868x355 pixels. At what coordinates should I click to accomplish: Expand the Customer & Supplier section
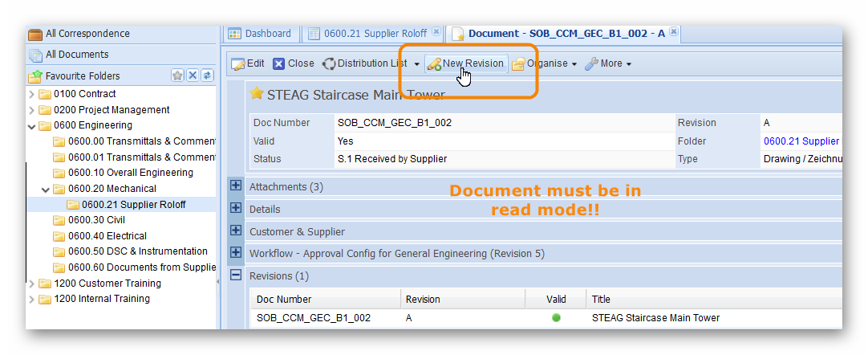click(236, 231)
